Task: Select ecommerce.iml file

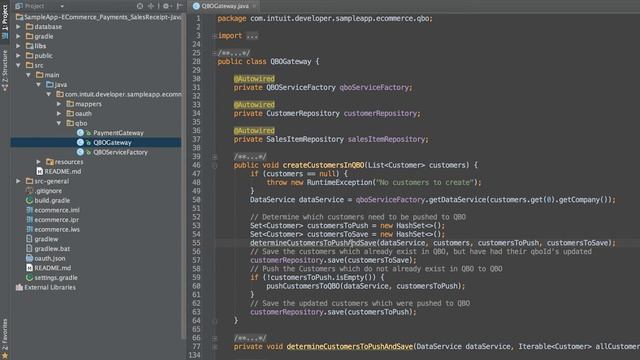Action: pos(57,210)
